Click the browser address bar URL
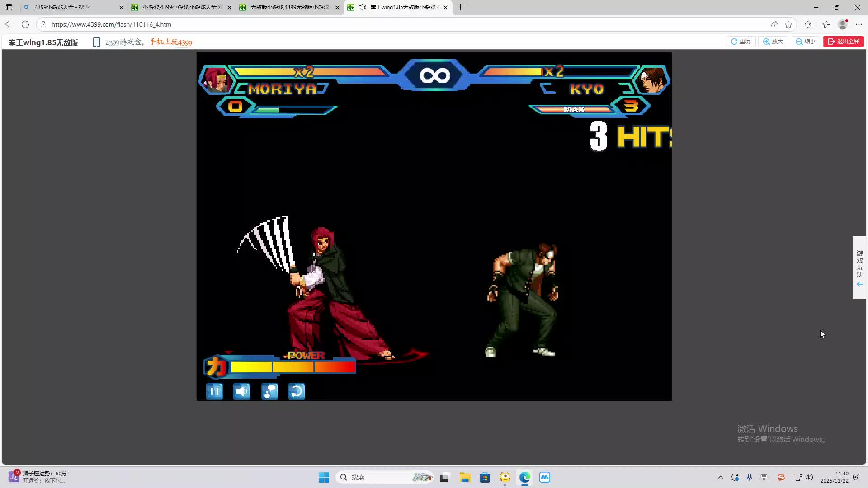 [x=111, y=24]
